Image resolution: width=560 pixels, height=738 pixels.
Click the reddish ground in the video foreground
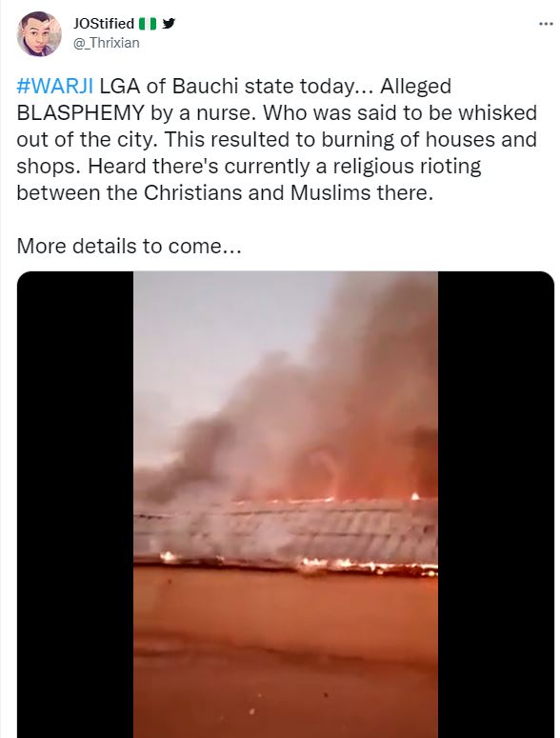coord(285,654)
